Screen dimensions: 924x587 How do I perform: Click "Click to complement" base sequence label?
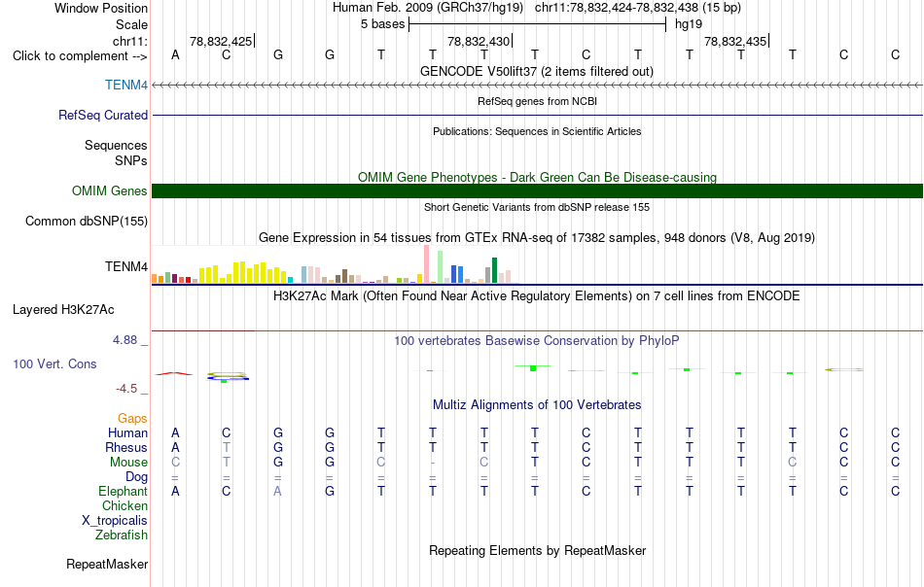80,56
